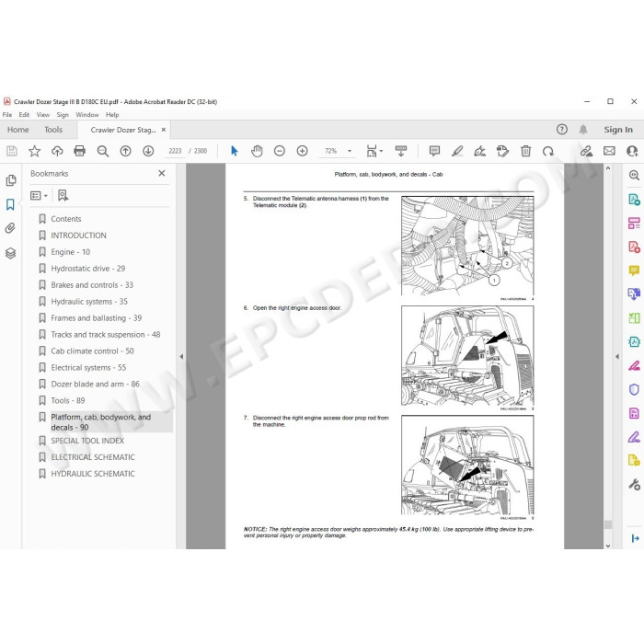Open the fit page options icon

click(x=374, y=151)
